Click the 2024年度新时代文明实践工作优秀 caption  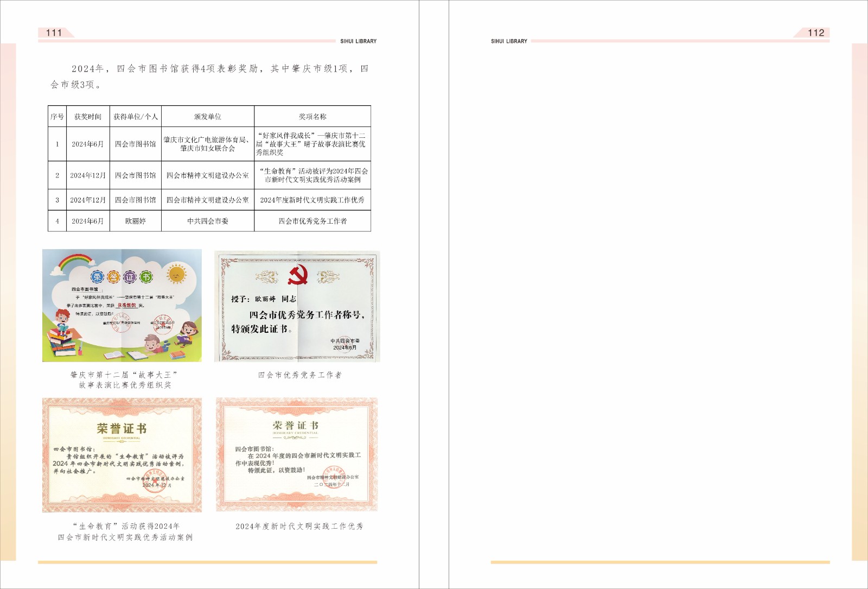coord(299,527)
